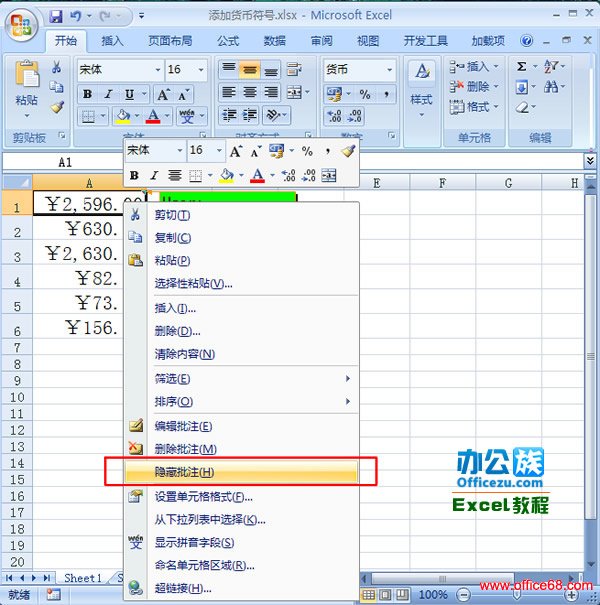Screen dimensions: 600x605
Task: Toggle middle align in ribbon
Action: (250, 70)
